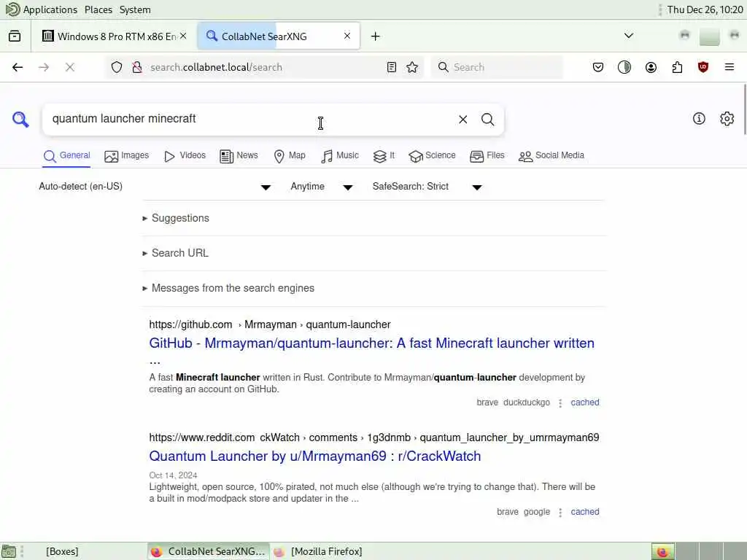Open the uBlock Origin shield icon
Image resolution: width=747 pixels, height=560 pixels.
point(703,67)
